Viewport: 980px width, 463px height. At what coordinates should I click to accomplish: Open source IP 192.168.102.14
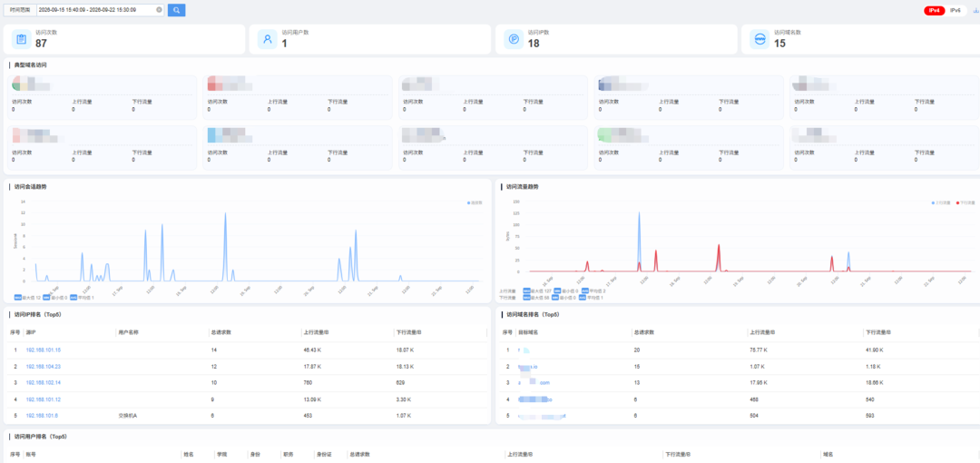44,382
